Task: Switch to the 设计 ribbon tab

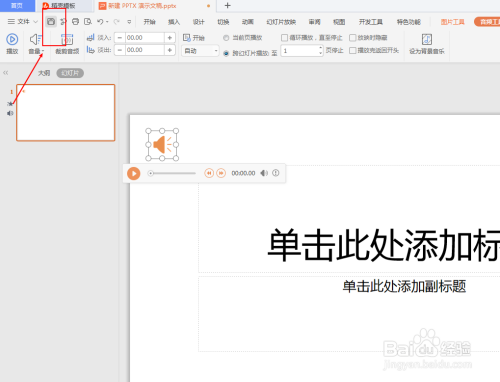Action: 198,22
